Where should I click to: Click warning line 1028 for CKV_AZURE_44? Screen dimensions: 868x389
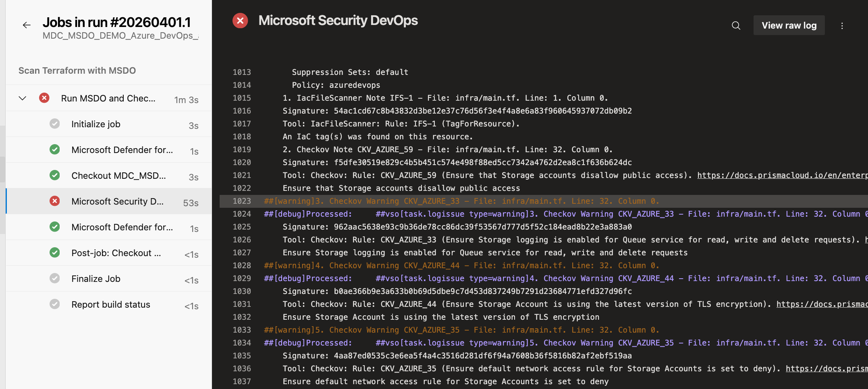[x=461, y=265]
